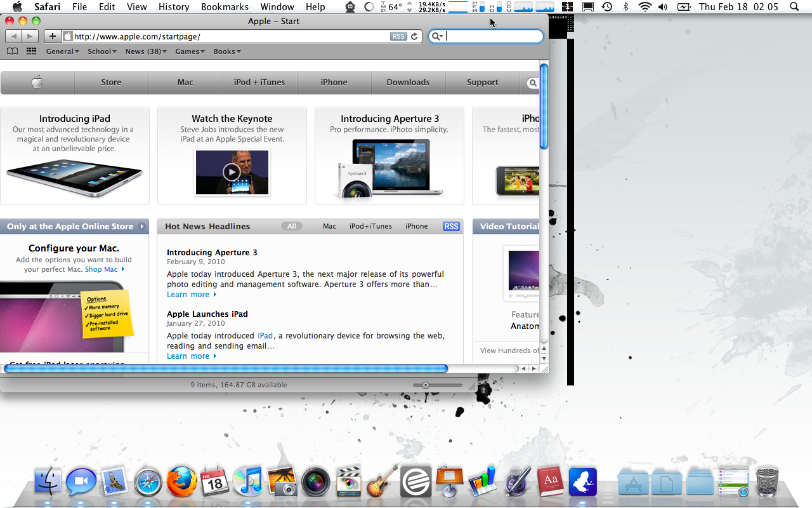This screenshot has height=508, width=812.
Task: Open Show All Bookmarks book icon
Action: pos(12,51)
